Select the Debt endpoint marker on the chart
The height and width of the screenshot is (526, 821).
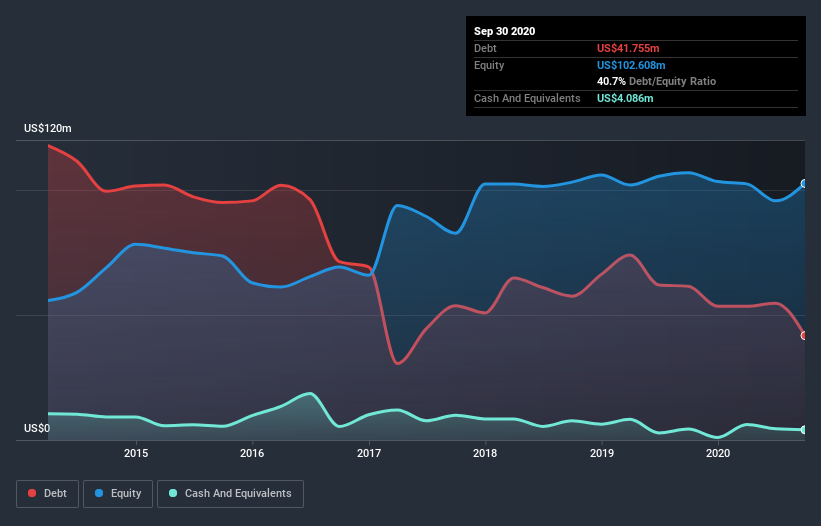click(x=804, y=335)
